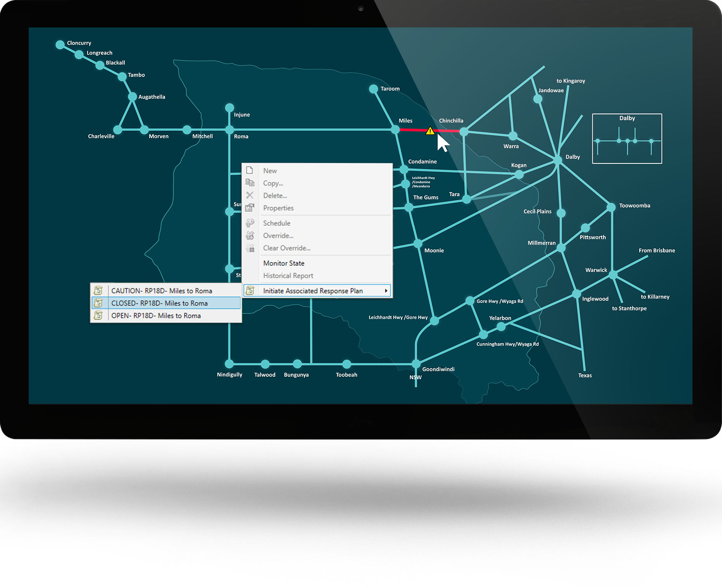Click the Roma junction node on map
Viewport: 722px width, 588px height.
point(229,130)
